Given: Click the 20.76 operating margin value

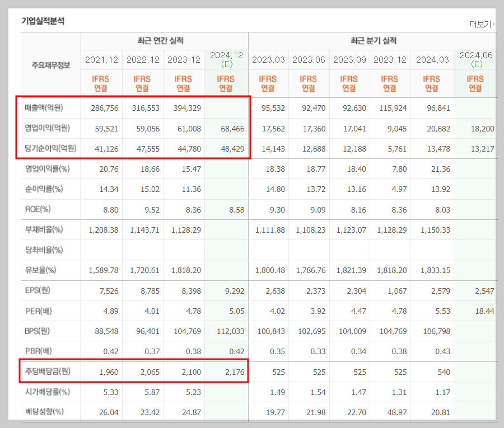Looking at the screenshot, I should point(109,169).
